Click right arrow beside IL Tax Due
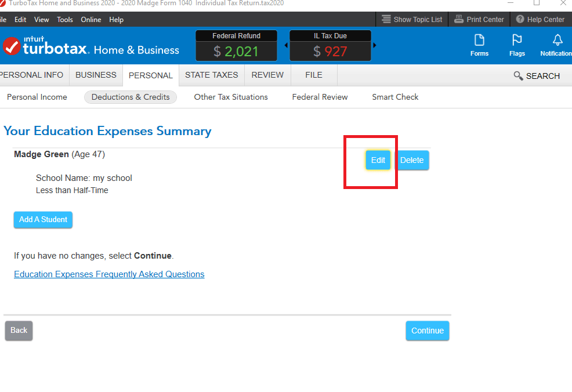This screenshot has height=392, width=572. pos(375,45)
